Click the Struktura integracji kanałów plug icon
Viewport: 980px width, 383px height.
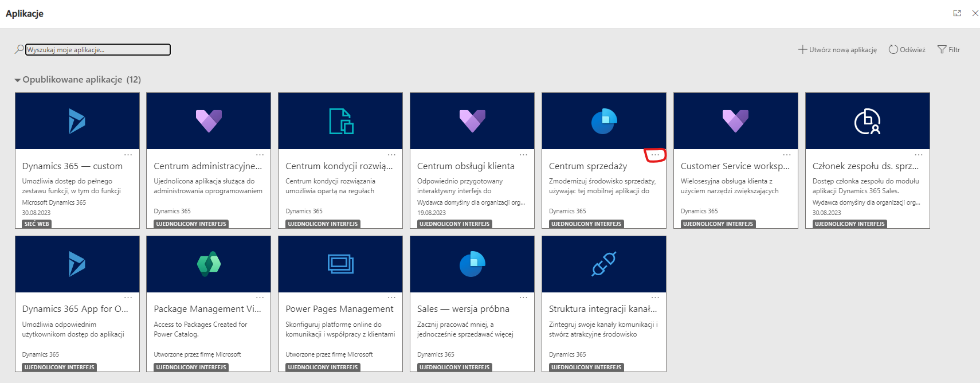click(x=604, y=264)
